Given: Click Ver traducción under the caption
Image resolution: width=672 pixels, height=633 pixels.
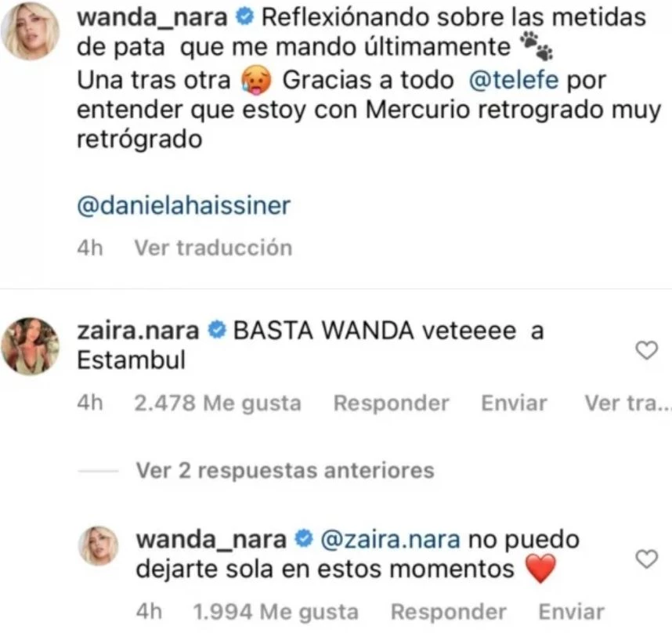Looking at the screenshot, I should (x=214, y=248).
